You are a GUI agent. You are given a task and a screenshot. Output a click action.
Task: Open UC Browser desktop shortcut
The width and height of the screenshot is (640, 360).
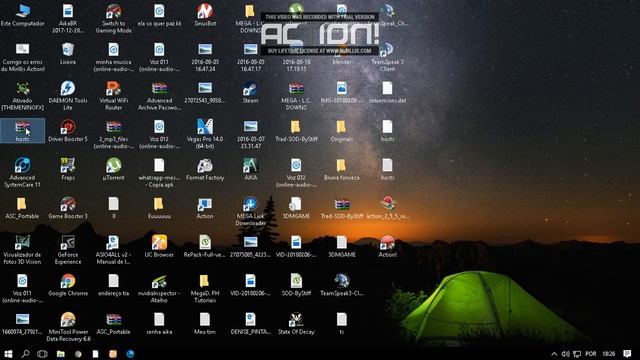(x=159, y=247)
